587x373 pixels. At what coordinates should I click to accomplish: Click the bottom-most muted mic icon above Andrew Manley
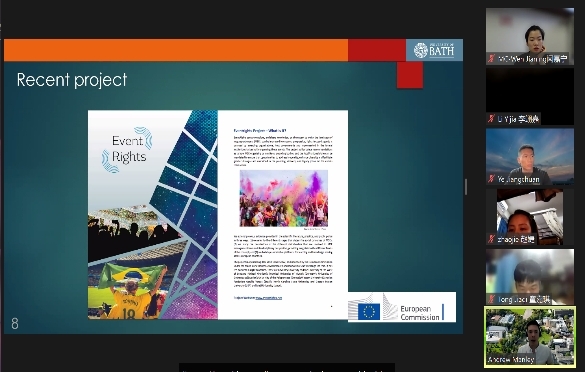coord(492,299)
